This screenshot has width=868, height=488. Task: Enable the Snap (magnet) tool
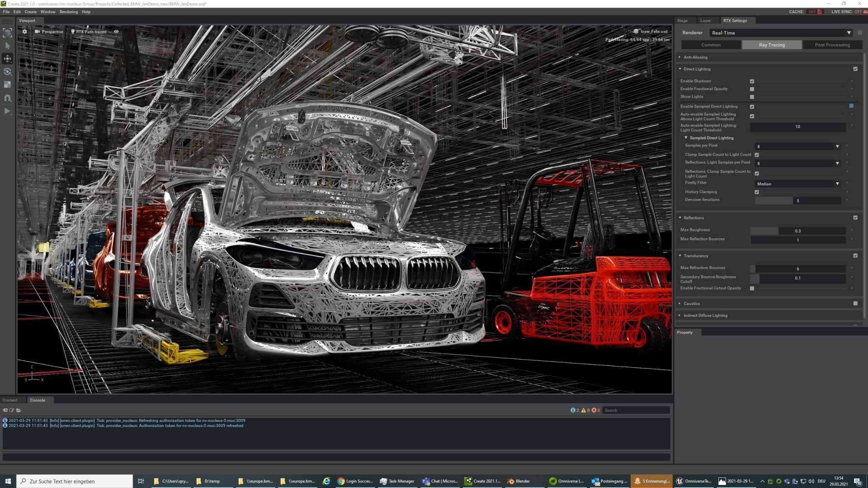click(x=7, y=97)
